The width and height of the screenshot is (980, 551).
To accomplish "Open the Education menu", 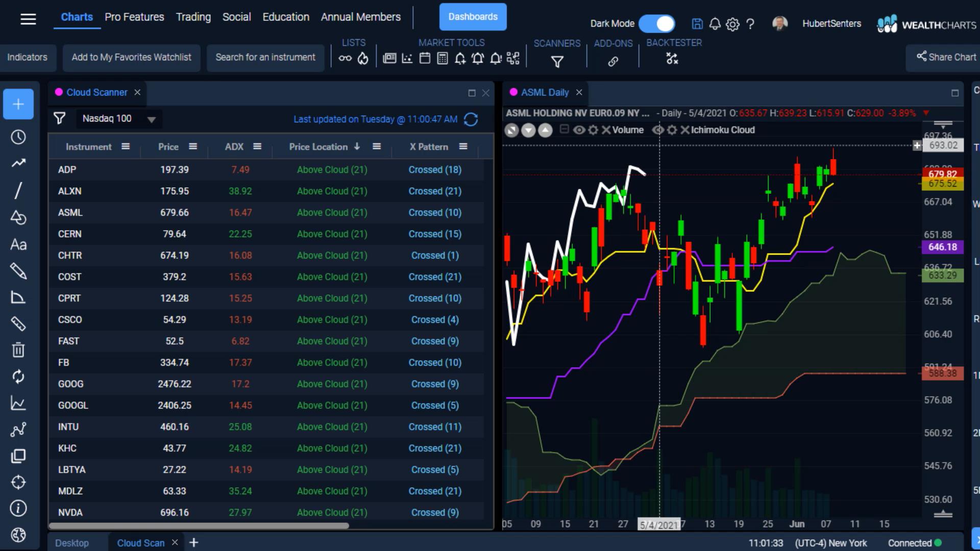I will 286,17.
